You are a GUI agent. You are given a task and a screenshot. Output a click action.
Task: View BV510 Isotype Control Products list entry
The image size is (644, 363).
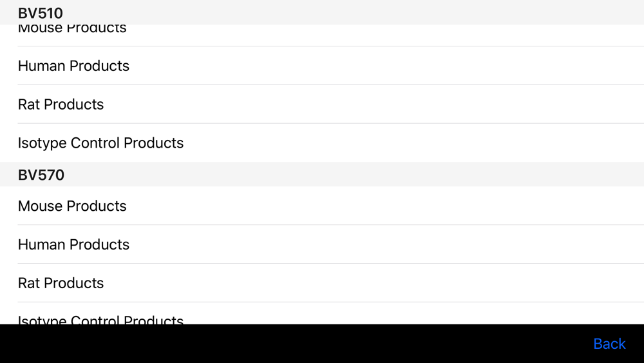pos(322,142)
